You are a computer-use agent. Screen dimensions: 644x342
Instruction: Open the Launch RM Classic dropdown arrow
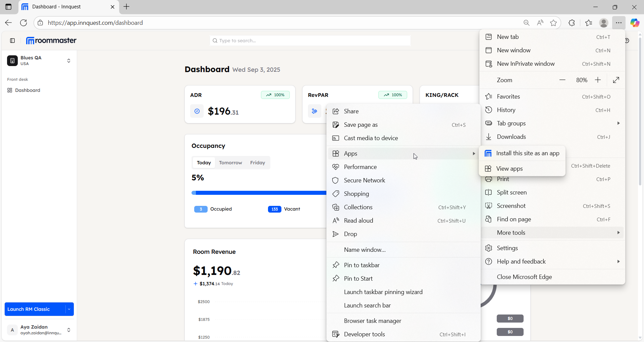coord(69,309)
